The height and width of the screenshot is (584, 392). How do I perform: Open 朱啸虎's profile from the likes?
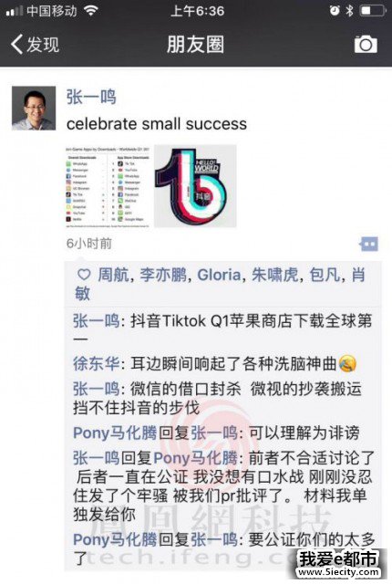tap(274, 276)
